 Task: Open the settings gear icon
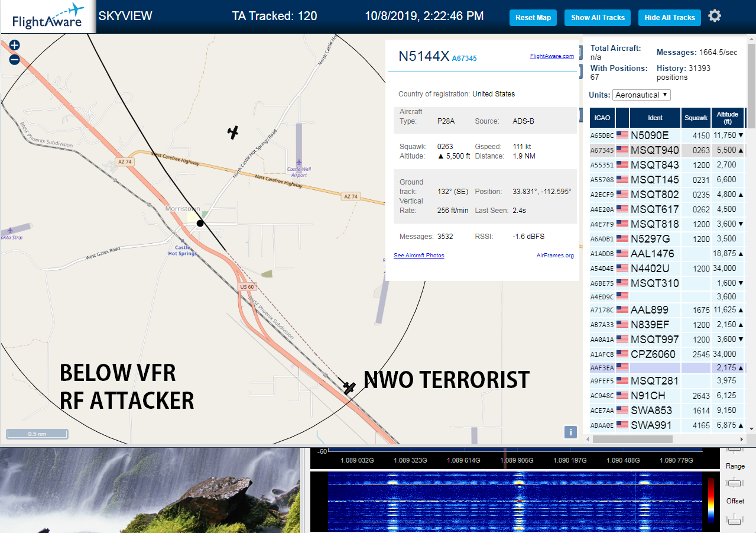pyautogui.click(x=715, y=16)
